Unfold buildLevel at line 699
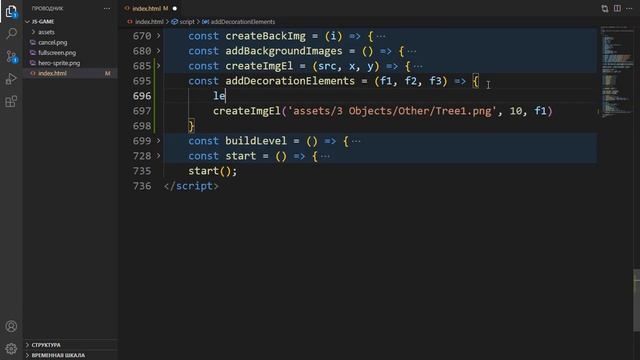 pyautogui.click(x=158, y=141)
